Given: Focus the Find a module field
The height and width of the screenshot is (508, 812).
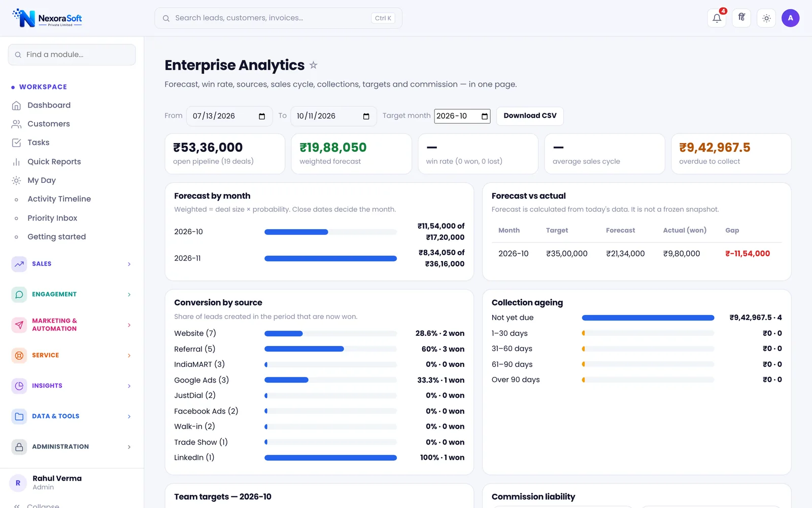Looking at the screenshot, I should click(72, 55).
